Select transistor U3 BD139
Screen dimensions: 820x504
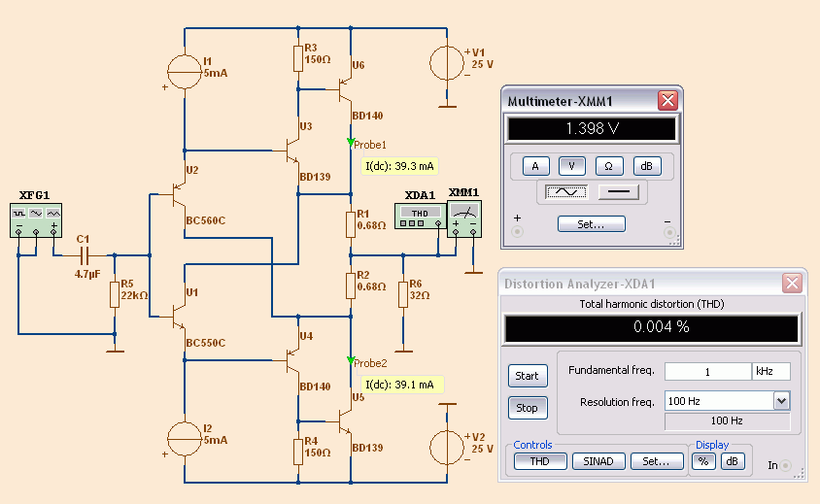click(x=292, y=151)
